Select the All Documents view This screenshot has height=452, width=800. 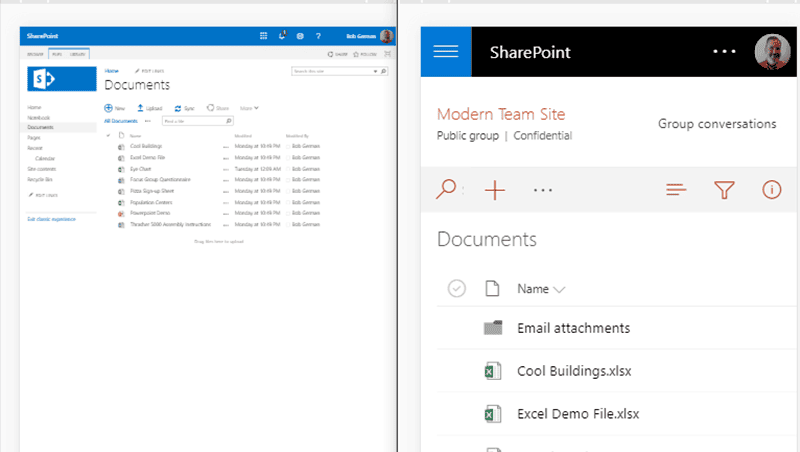click(121, 121)
